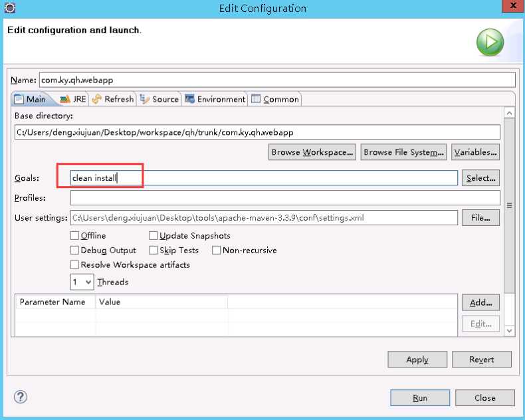Click the scrollbar up arrow

[509, 113]
